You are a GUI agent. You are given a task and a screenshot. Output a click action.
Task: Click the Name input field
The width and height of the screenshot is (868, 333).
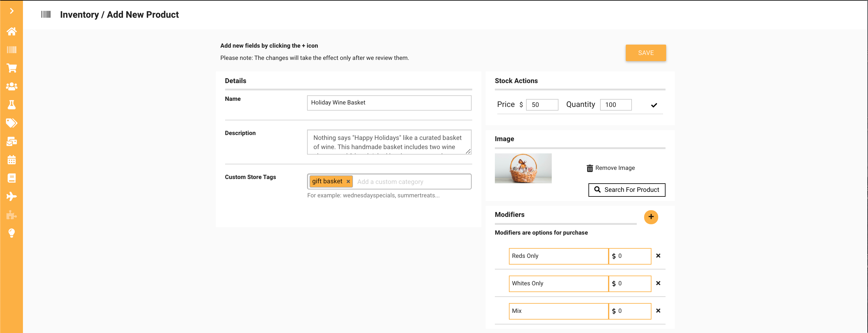(389, 103)
